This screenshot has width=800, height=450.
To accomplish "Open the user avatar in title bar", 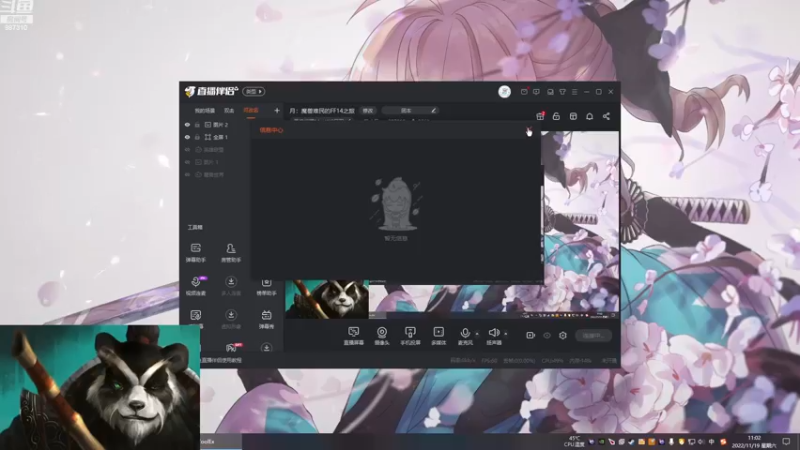I will 504,92.
